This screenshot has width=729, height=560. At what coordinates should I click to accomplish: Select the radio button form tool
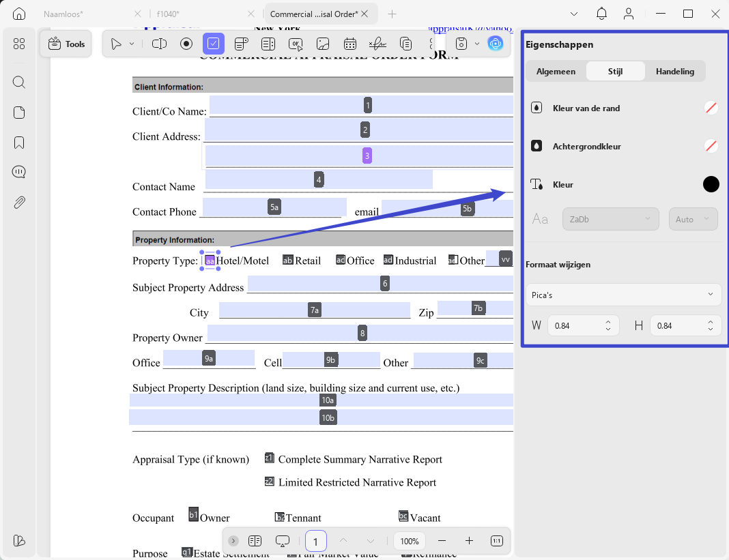[x=186, y=44]
